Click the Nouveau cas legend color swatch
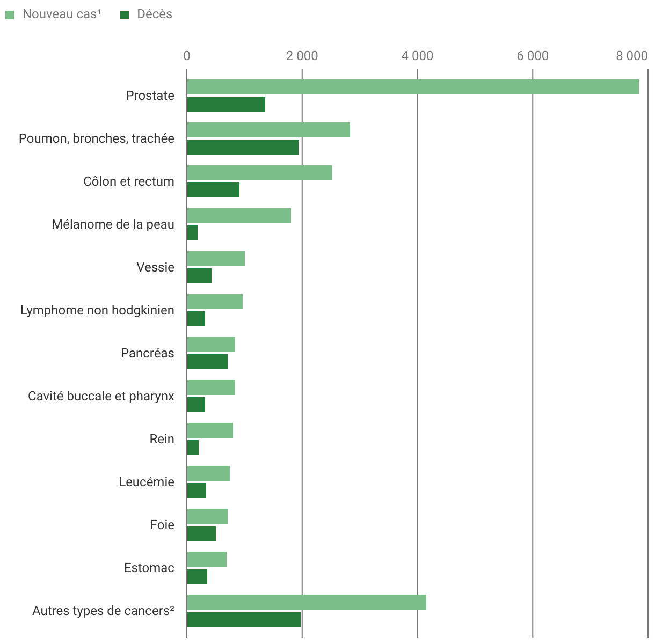655x644 pixels. (10, 14)
